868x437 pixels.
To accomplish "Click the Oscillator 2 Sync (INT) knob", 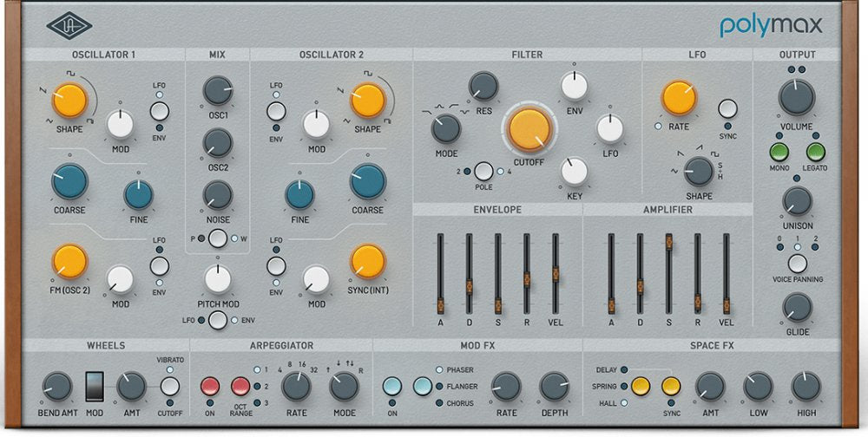I will click(x=368, y=261).
